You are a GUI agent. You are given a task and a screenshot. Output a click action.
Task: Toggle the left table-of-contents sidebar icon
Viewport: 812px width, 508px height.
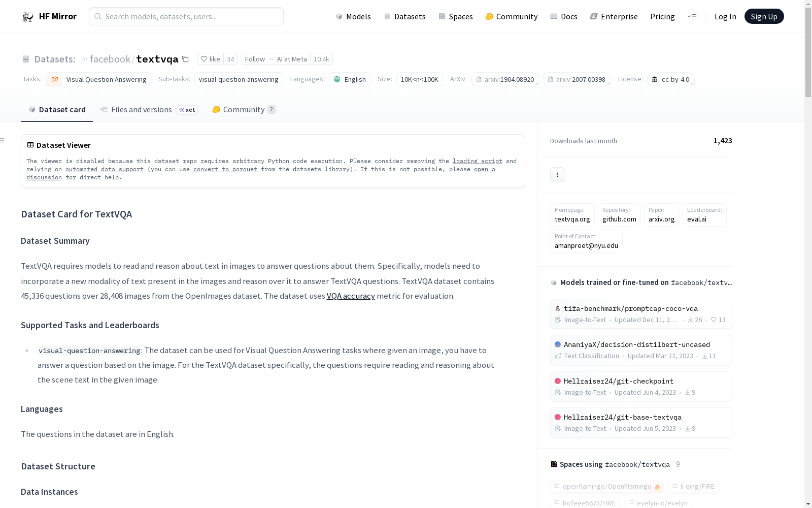point(3,140)
